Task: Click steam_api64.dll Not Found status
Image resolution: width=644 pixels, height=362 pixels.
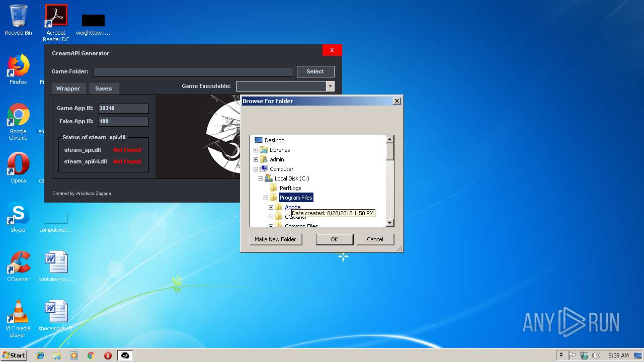Action: 127,161
